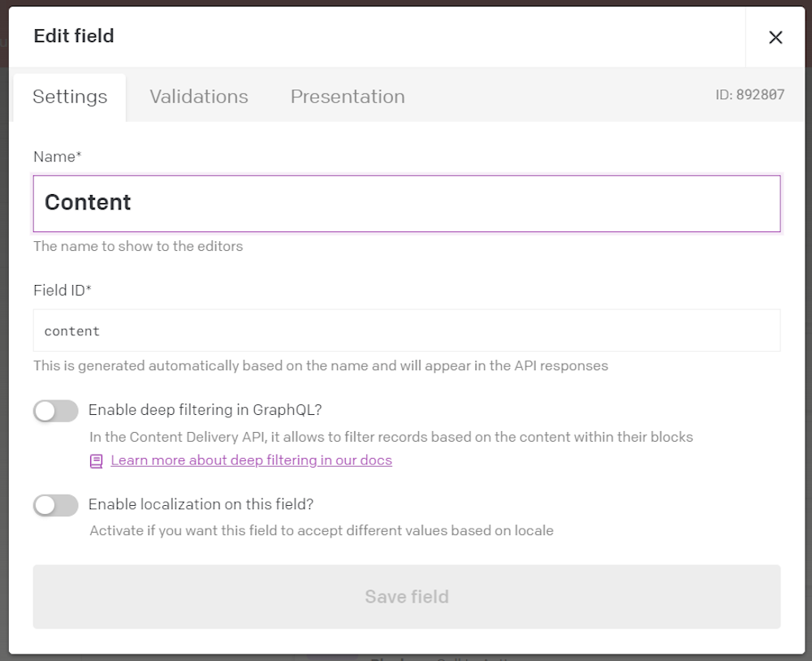Toggle the localization switch on this field
This screenshot has height=661, width=812.
point(56,505)
